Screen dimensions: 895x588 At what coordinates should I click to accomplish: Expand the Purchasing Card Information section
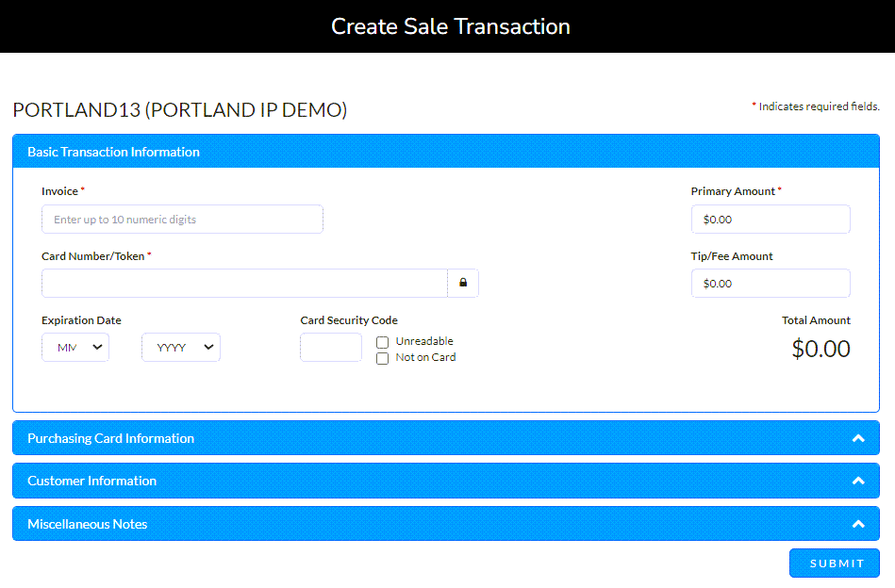(443, 437)
